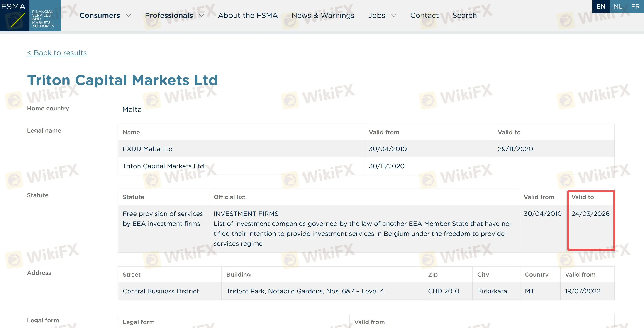Switch language to FR
This screenshot has width=644, height=328.
tap(635, 7)
